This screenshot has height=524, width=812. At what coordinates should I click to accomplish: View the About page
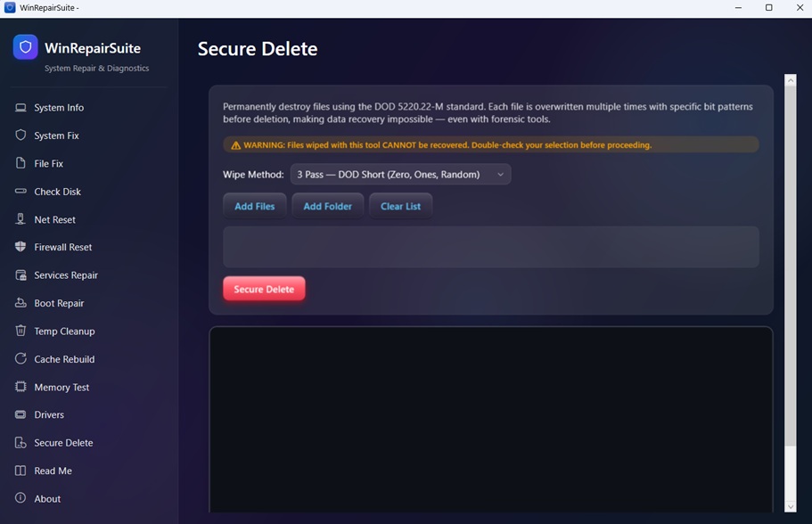[x=47, y=498]
